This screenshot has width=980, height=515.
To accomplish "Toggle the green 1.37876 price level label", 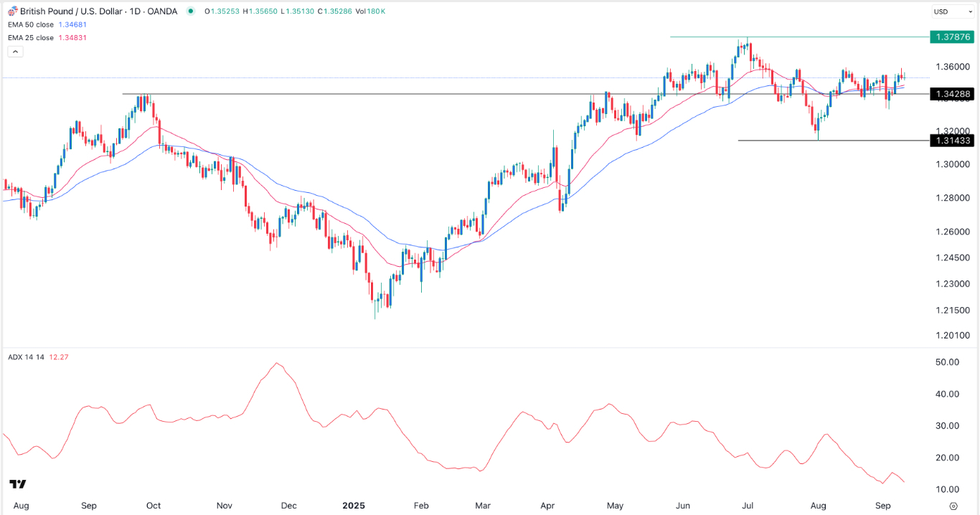I will (952, 37).
